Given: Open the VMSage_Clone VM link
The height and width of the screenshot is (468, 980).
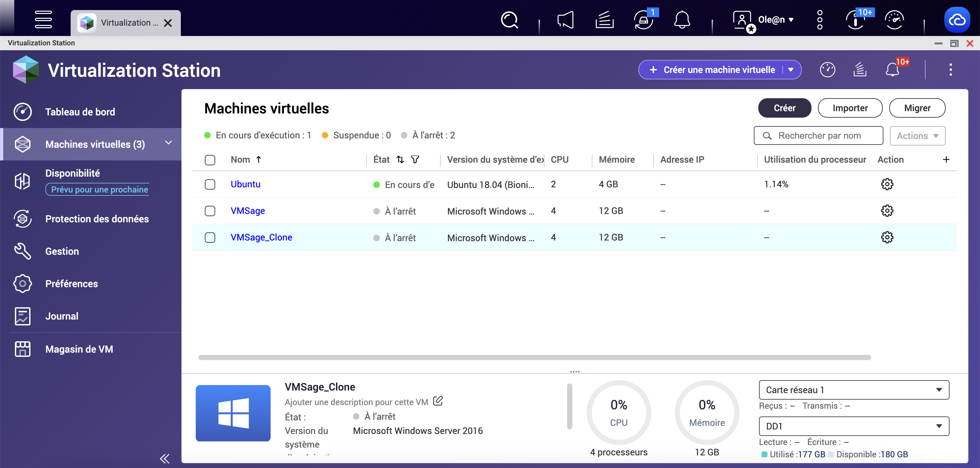Looking at the screenshot, I should (261, 238).
